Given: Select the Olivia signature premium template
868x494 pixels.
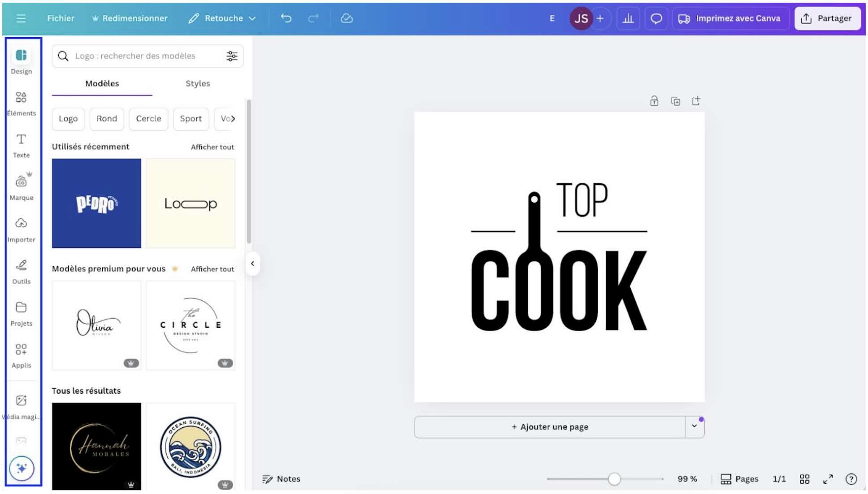Looking at the screenshot, I should (96, 325).
